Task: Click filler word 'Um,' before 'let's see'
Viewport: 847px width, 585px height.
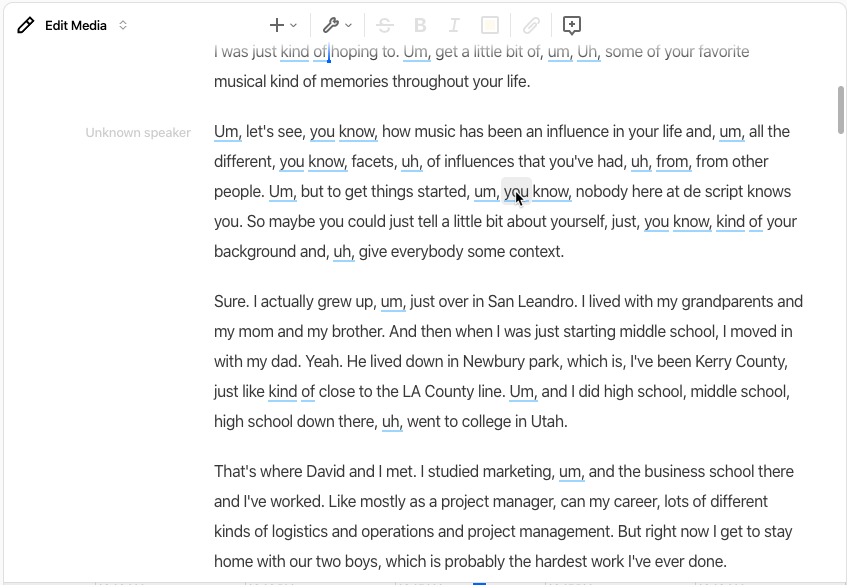Action: pyautogui.click(x=228, y=132)
